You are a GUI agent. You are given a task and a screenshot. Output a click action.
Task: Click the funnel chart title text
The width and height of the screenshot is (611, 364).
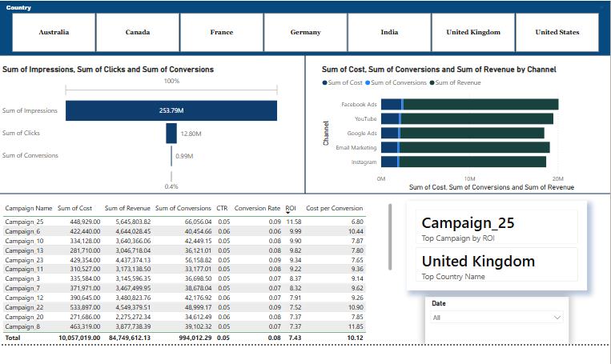(x=108, y=70)
